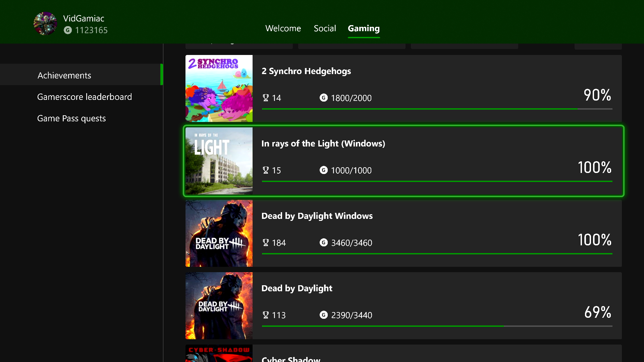The image size is (644, 362).
Task: Open Gamerscore leaderboard in the sidebar
Action: [85, 97]
